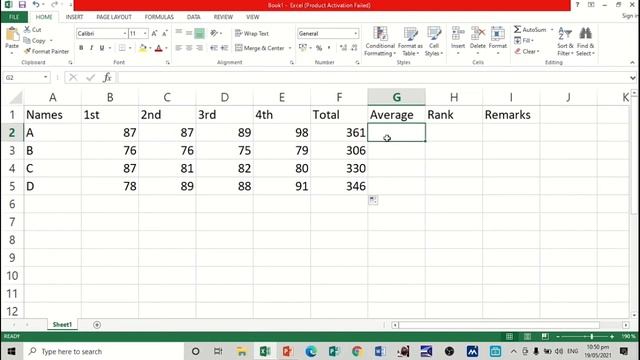
Task: Open Excel from the taskbar
Action: click(264, 351)
